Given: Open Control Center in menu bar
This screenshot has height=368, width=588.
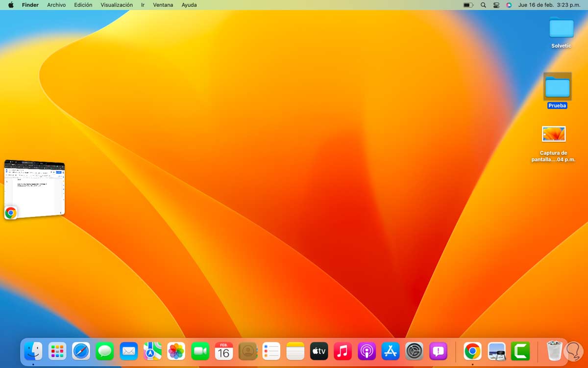Looking at the screenshot, I should (496, 5).
